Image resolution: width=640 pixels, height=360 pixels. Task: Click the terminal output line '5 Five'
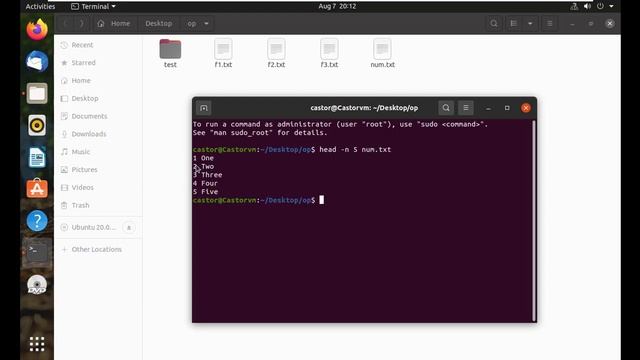coord(205,191)
